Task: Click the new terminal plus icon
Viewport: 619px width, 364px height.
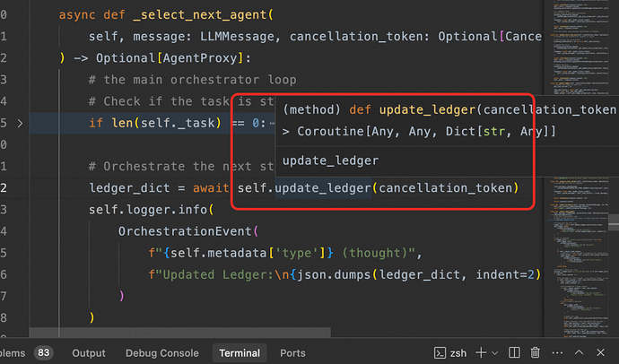Action: pyautogui.click(x=481, y=353)
